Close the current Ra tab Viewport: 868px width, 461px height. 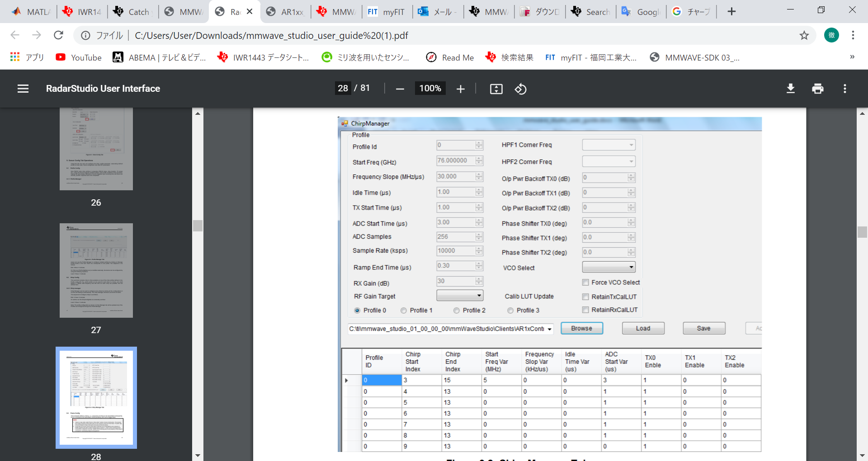coord(250,12)
